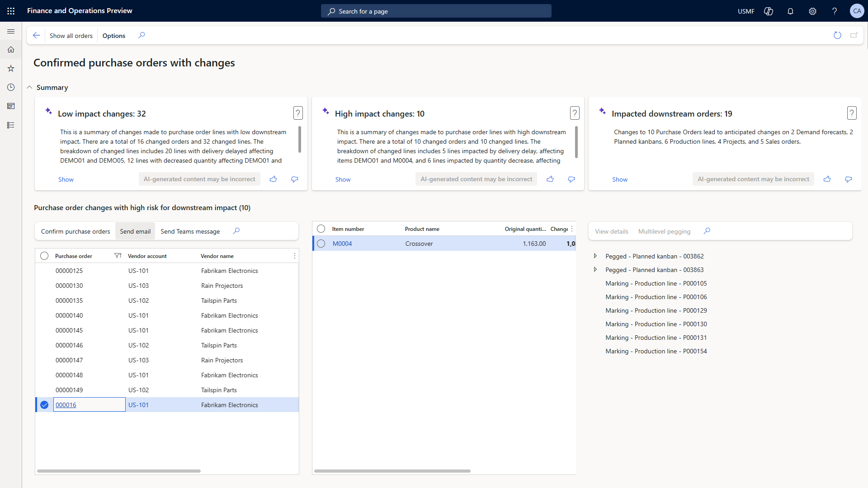Open item number M0004 link

coord(342,244)
